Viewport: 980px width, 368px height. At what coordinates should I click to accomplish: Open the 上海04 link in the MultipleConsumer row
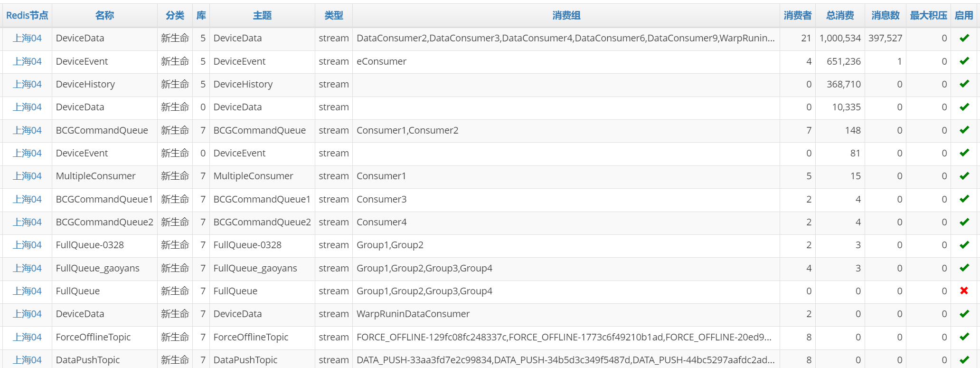(x=27, y=176)
